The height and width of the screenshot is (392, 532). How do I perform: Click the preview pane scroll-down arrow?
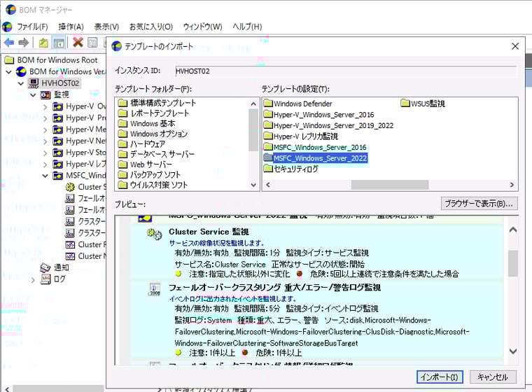(x=513, y=351)
